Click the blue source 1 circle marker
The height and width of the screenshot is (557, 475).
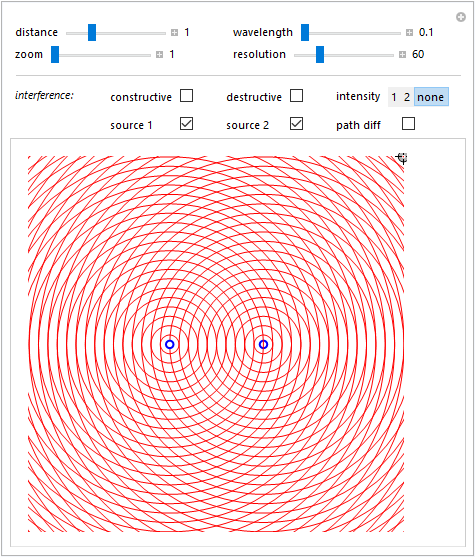tap(170, 344)
